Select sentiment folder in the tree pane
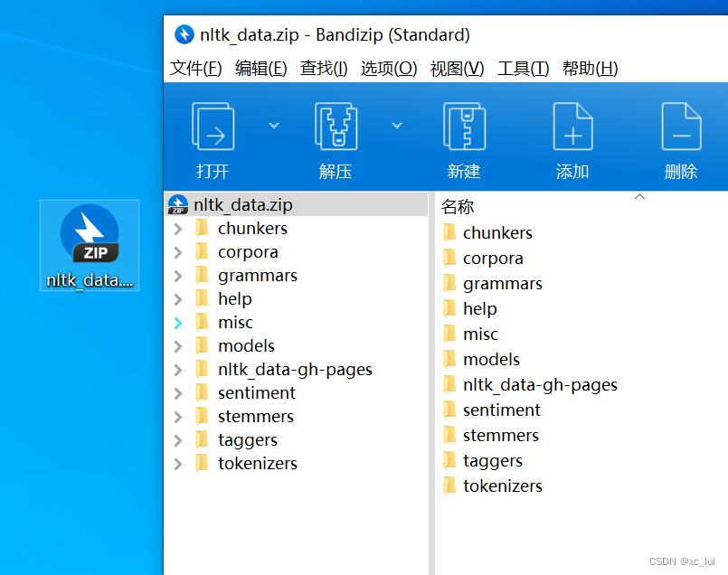 [245, 393]
